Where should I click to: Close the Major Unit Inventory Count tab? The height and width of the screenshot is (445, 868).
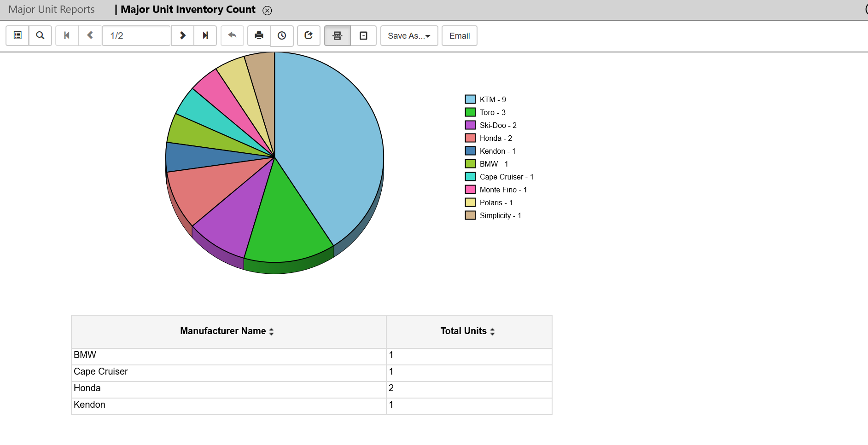pos(267,10)
